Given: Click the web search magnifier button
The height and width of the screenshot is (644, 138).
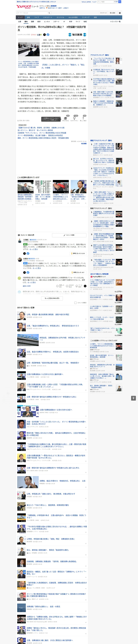Looking at the screenshot, I should [x=120, y=2].
